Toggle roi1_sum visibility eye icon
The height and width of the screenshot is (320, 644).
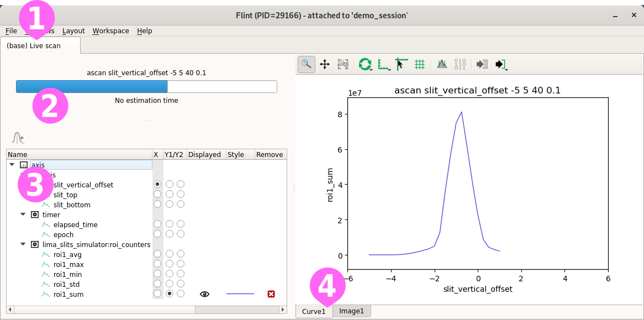click(204, 294)
